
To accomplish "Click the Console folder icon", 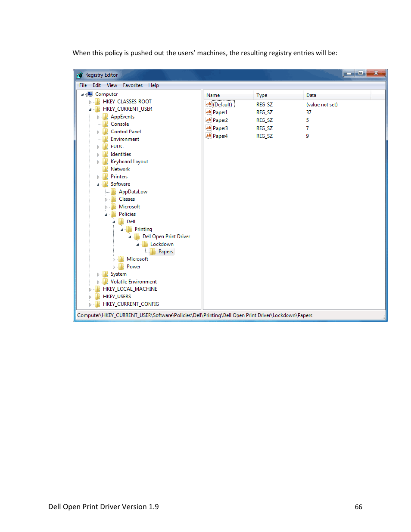I will coord(105,124).
